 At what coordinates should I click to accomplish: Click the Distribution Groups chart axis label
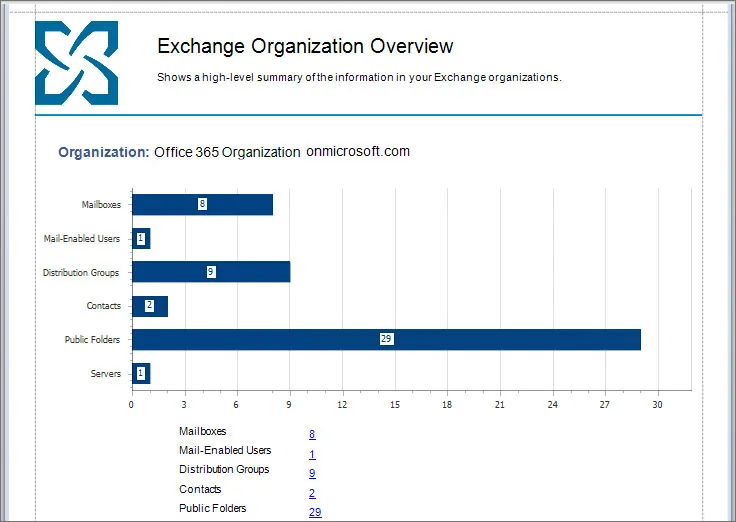click(x=81, y=272)
